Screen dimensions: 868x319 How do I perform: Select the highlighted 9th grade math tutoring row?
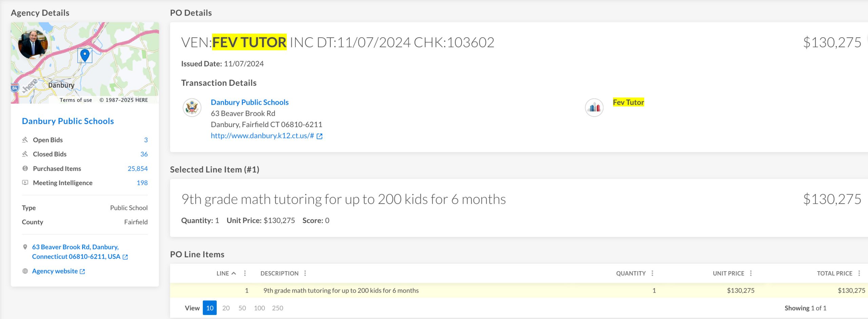pyautogui.click(x=341, y=291)
